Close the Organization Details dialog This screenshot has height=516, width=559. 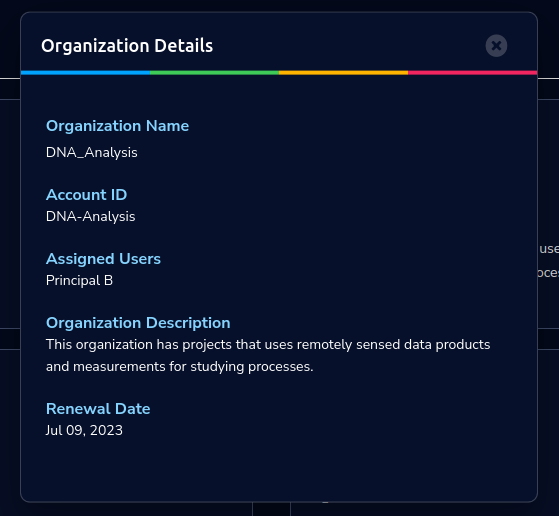(496, 46)
